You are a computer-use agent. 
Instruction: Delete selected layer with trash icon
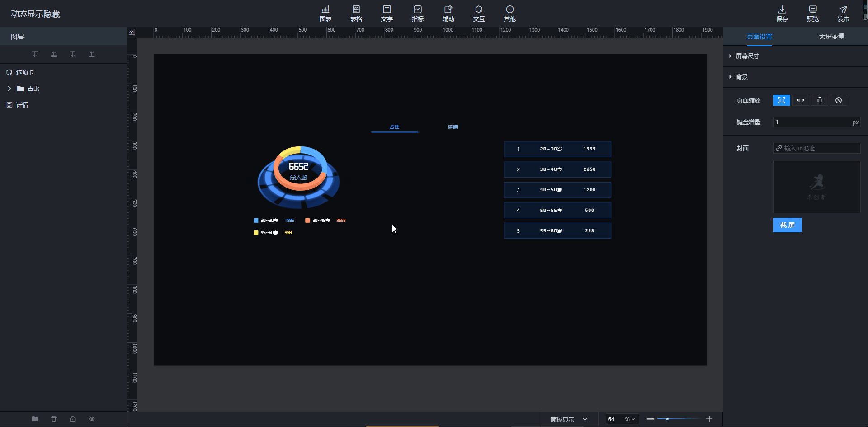click(x=54, y=419)
